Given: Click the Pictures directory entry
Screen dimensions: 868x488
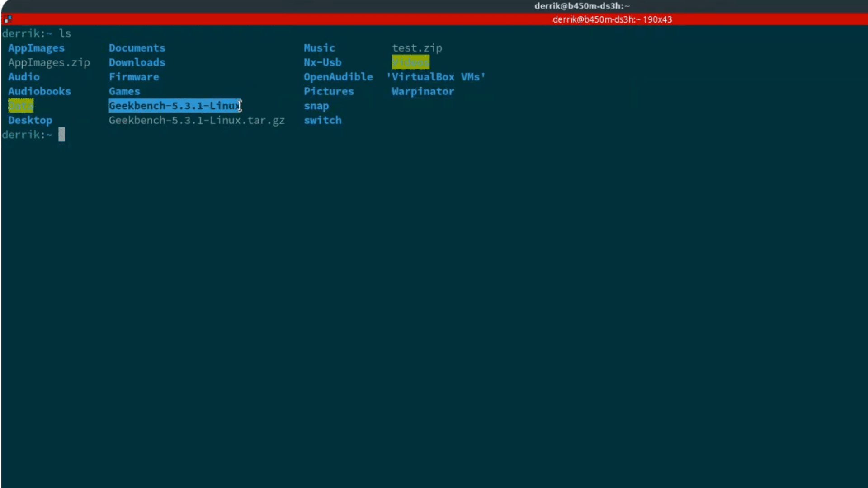Looking at the screenshot, I should [x=329, y=91].
